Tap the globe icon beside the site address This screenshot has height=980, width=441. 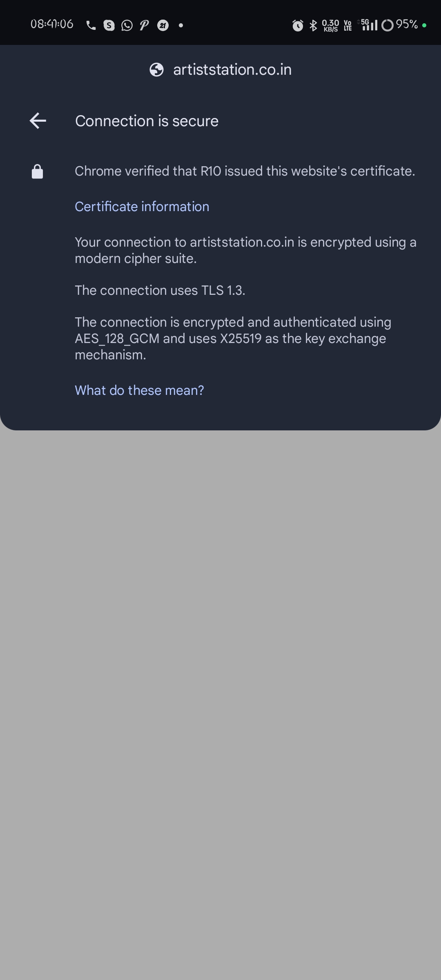(156, 70)
